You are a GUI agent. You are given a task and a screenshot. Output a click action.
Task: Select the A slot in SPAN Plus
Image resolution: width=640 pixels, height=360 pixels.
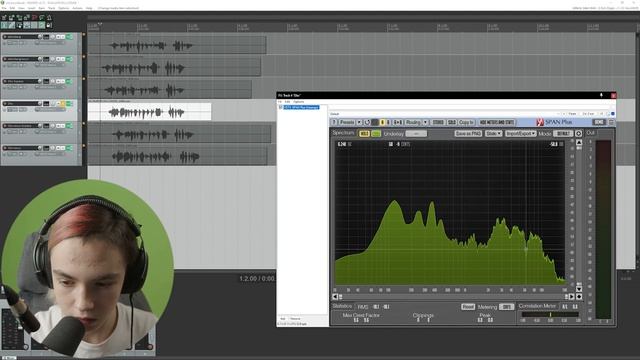(x=382, y=122)
